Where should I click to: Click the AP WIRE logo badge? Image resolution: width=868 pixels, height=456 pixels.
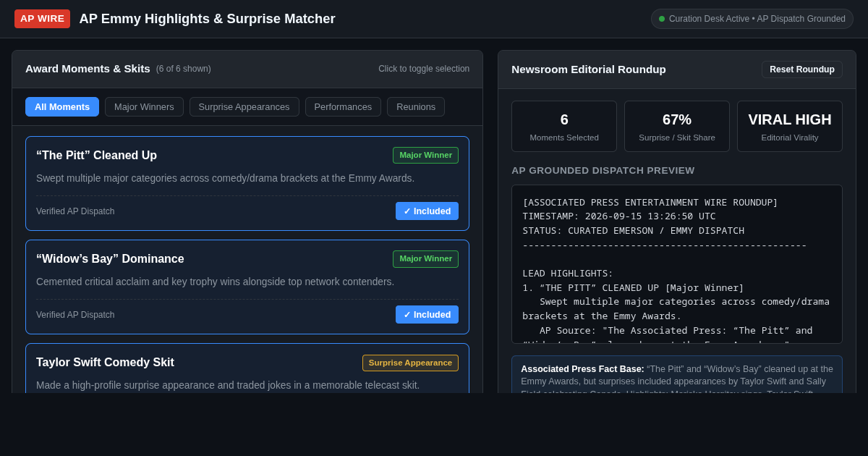(x=42, y=19)
